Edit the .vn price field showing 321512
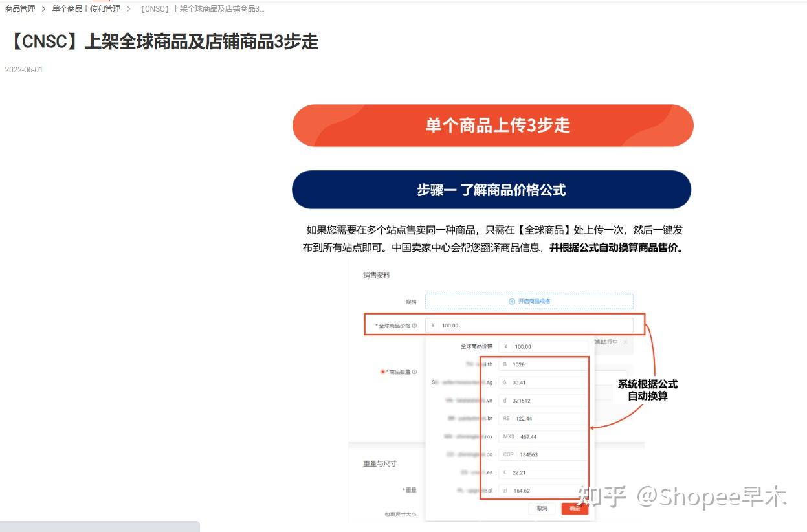The width and height of the screenshot is (807, 532). [x=543, y=401]
